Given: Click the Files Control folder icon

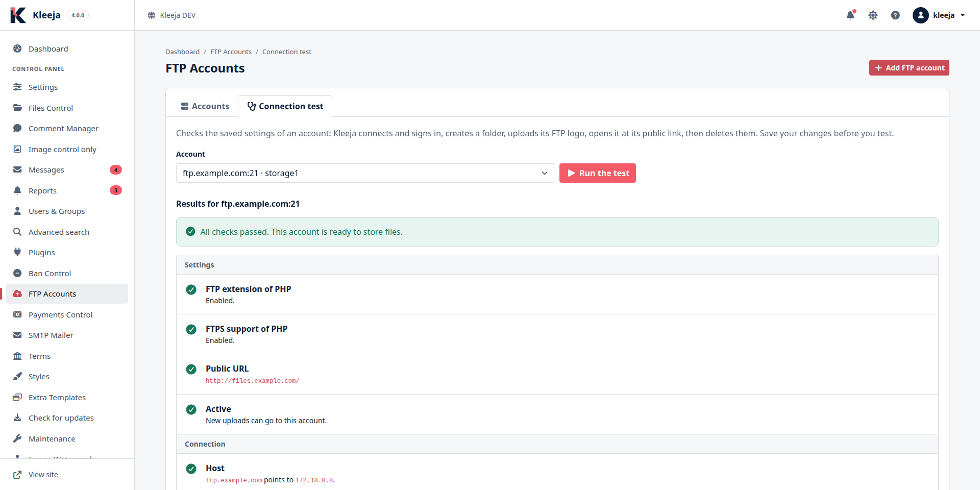Looking at the screenshot, I should tap(17, 108).
